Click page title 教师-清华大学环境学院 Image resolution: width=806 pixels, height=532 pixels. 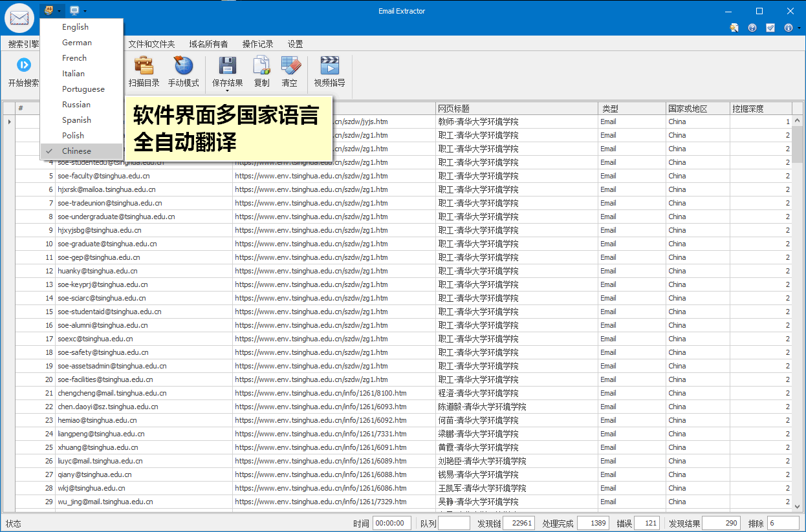click(478, 122)
